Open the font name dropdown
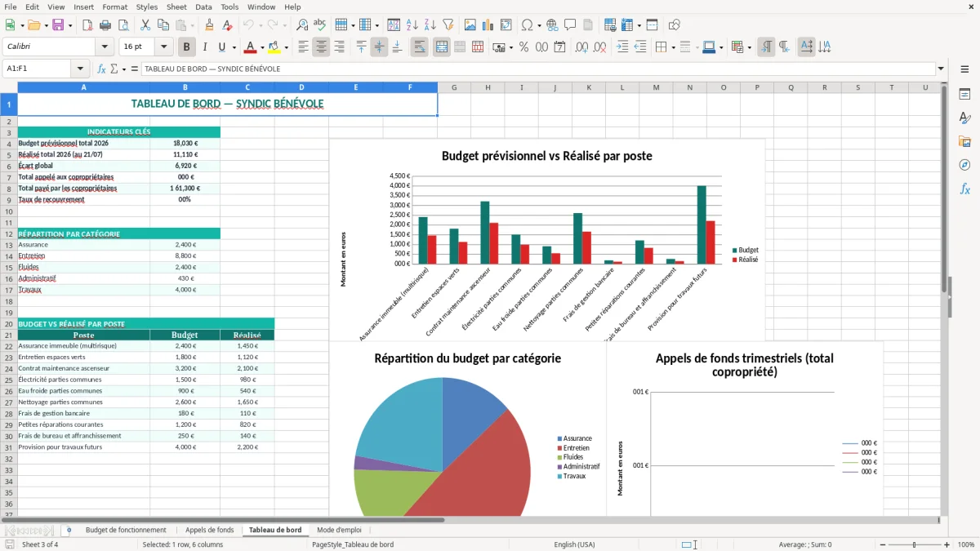Image resolution: width=980 pixels, height=551 pixels. pos(104,47)
